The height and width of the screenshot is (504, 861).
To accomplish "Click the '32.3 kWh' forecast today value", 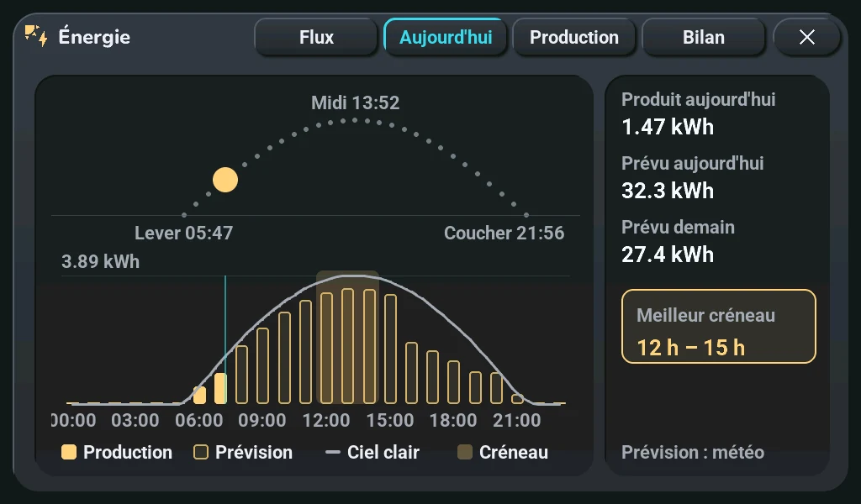I will point(668,191).
